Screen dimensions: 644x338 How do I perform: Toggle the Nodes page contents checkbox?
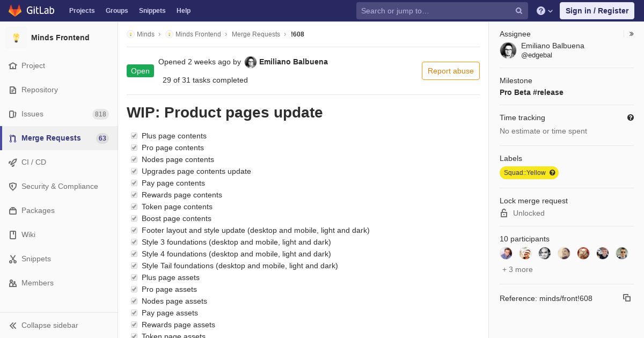[134, 159]
